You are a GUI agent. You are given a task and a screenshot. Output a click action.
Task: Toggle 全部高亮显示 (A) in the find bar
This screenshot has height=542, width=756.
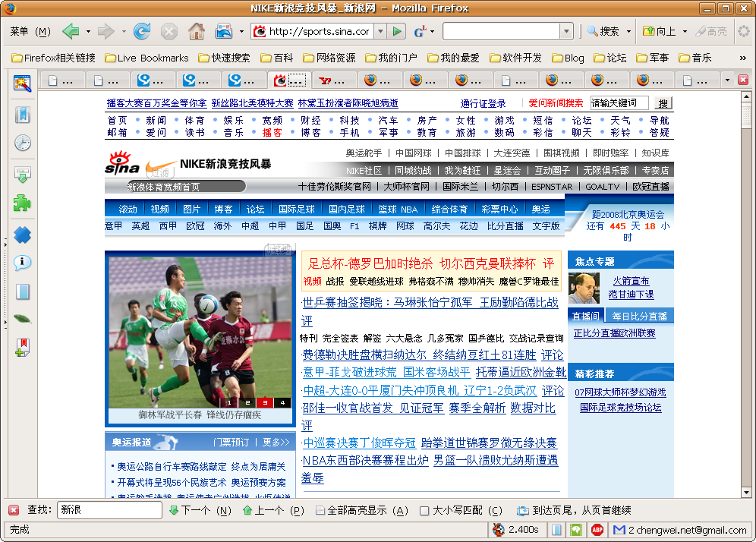(x=361, y=510)
